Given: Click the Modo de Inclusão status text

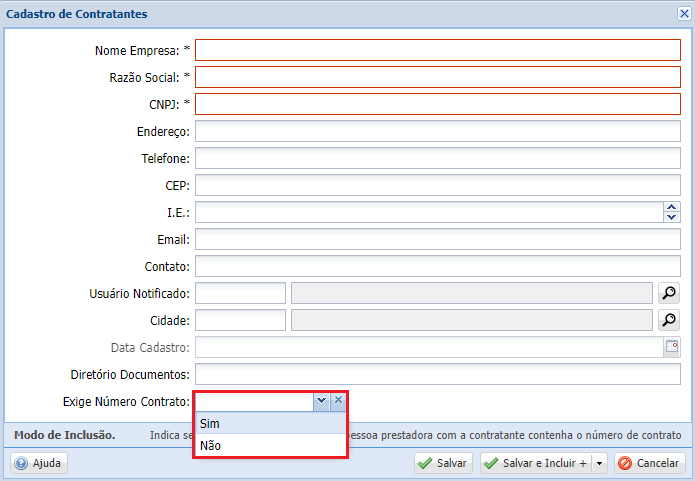Looking at the screenshot, I should coord(65,435).
